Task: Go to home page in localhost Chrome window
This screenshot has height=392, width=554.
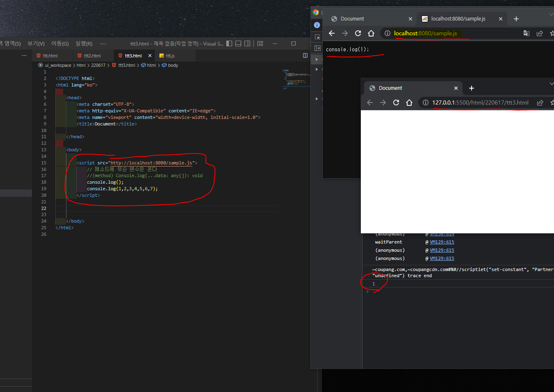Action: (371, 33)
